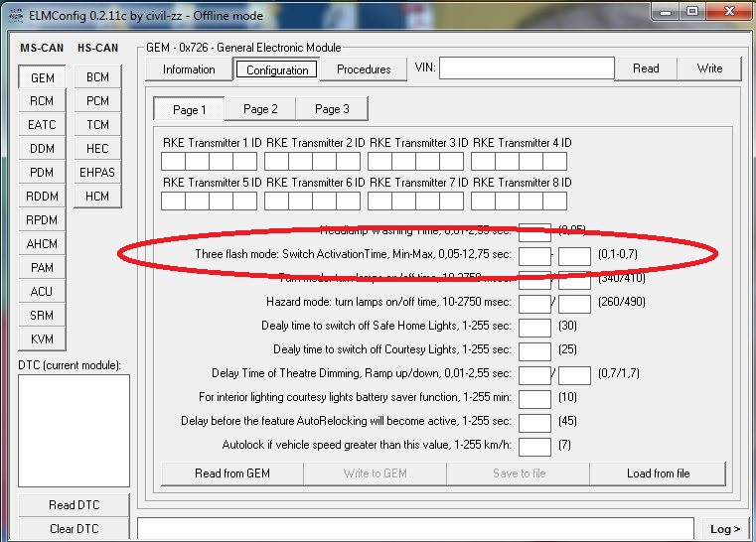Open the Procedures tab
Viewport: 756px width, 542px height.
coord(364,69)
